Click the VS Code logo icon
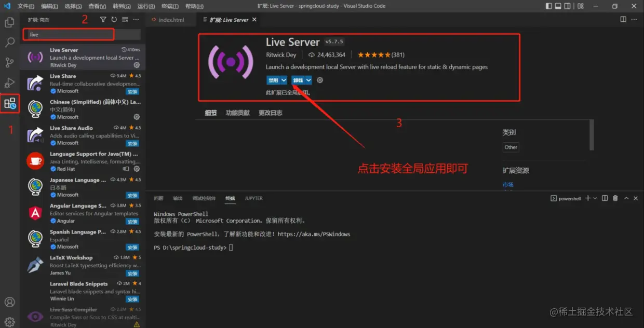 point(7,6)
